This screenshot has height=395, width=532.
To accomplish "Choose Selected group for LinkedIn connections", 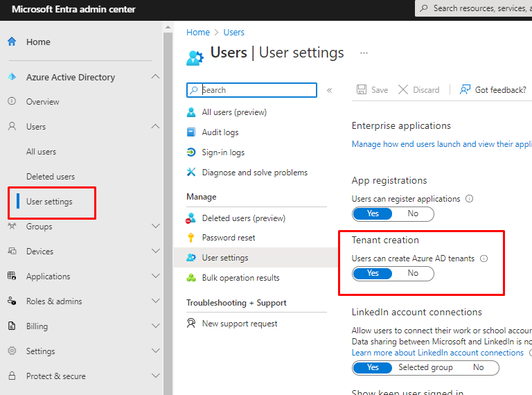I will coord(425,367).
